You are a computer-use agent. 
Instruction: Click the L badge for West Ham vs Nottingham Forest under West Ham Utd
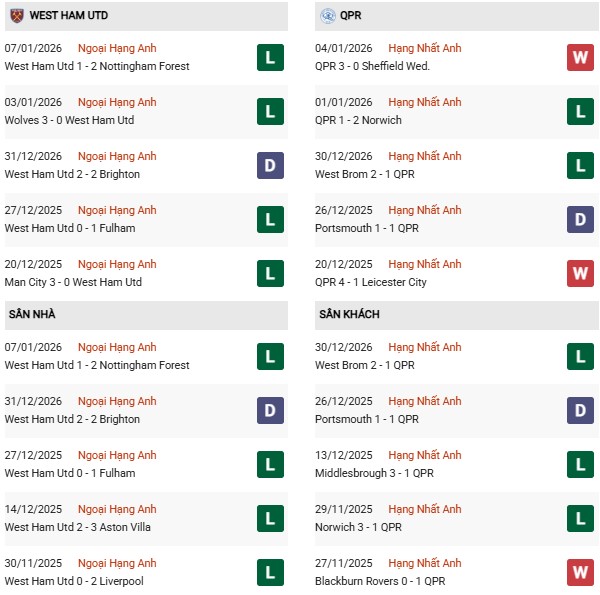[270, 57]
